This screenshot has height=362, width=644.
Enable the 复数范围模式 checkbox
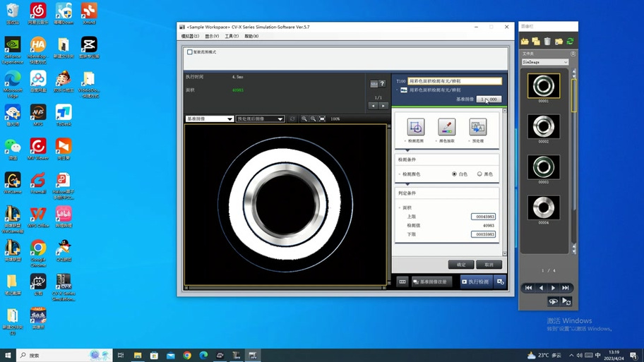(190, 52)
